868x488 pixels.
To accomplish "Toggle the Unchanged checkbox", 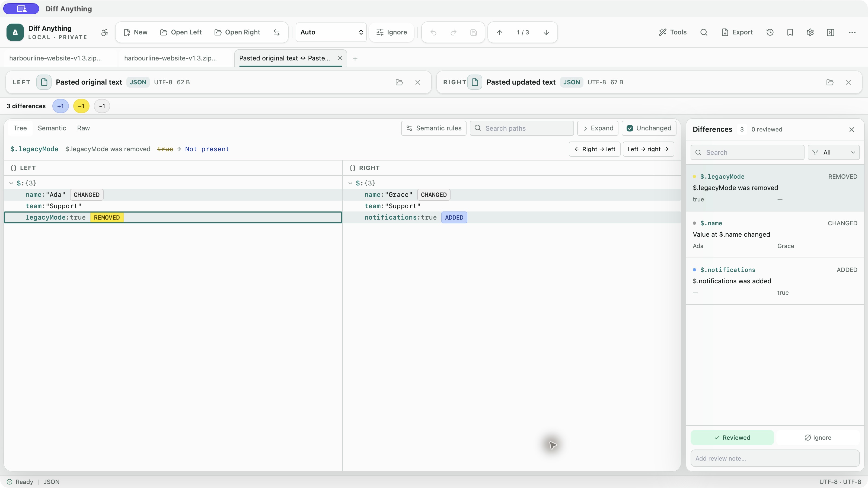I will tap(649, 128).
